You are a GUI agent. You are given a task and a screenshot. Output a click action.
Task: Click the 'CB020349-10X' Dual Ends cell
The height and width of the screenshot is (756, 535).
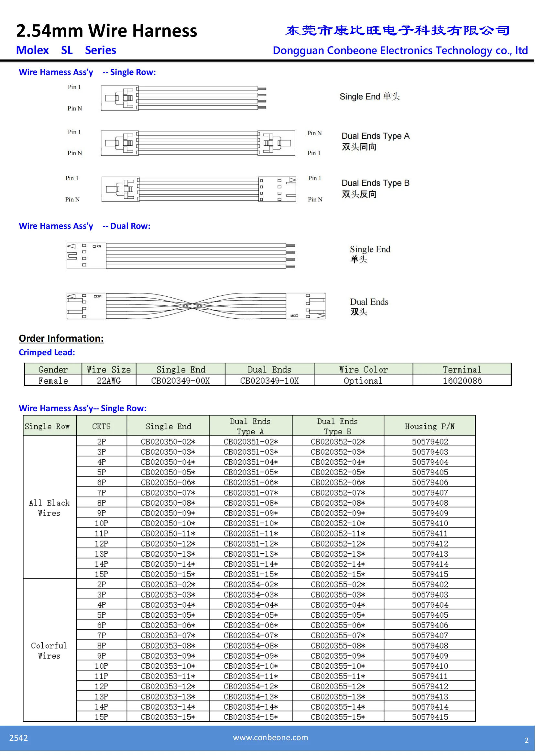point(269,381)
